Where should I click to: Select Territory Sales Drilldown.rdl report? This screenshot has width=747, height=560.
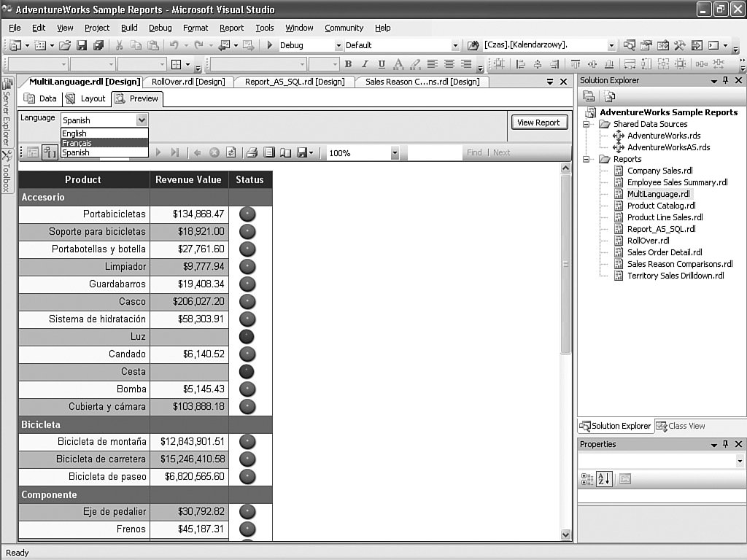(676, 276)
